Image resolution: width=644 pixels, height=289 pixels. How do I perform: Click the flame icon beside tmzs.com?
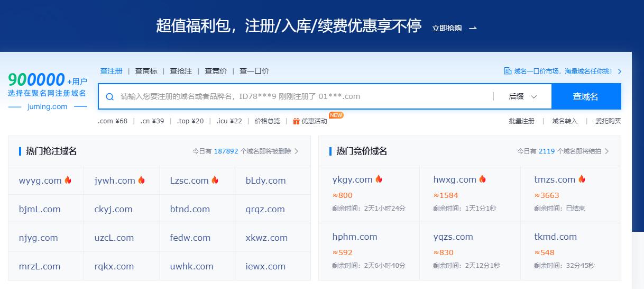582,179
